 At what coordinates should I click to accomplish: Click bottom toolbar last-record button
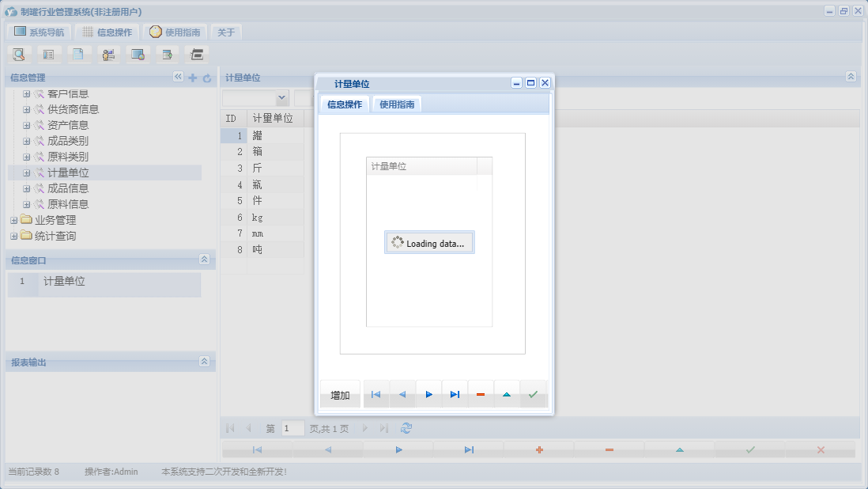pos(469,449)
